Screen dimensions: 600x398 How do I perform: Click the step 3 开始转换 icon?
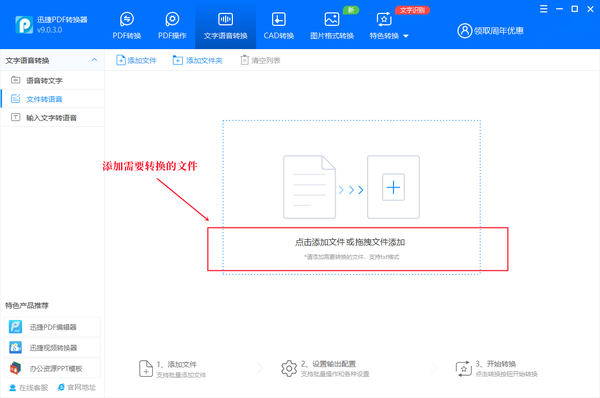464,369
